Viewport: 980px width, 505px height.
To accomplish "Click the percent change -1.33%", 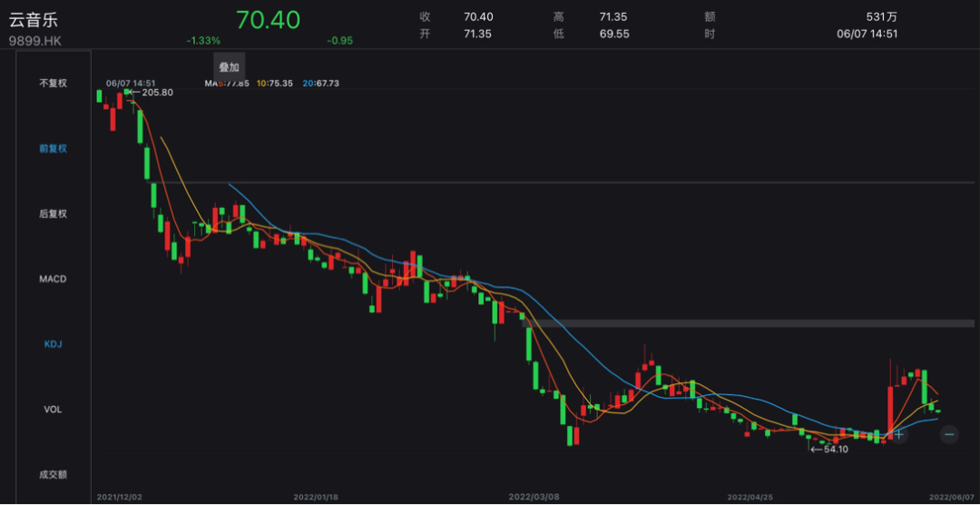I will 203,40.
